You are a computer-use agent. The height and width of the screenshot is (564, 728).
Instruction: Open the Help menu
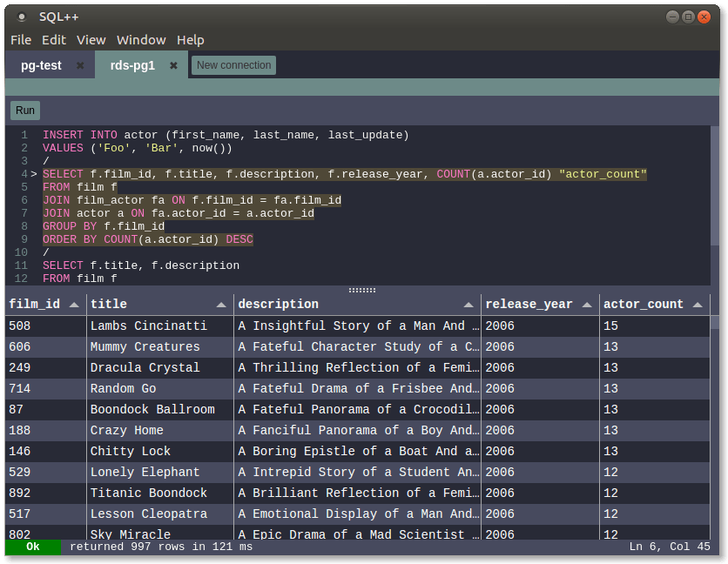(191, 40)
